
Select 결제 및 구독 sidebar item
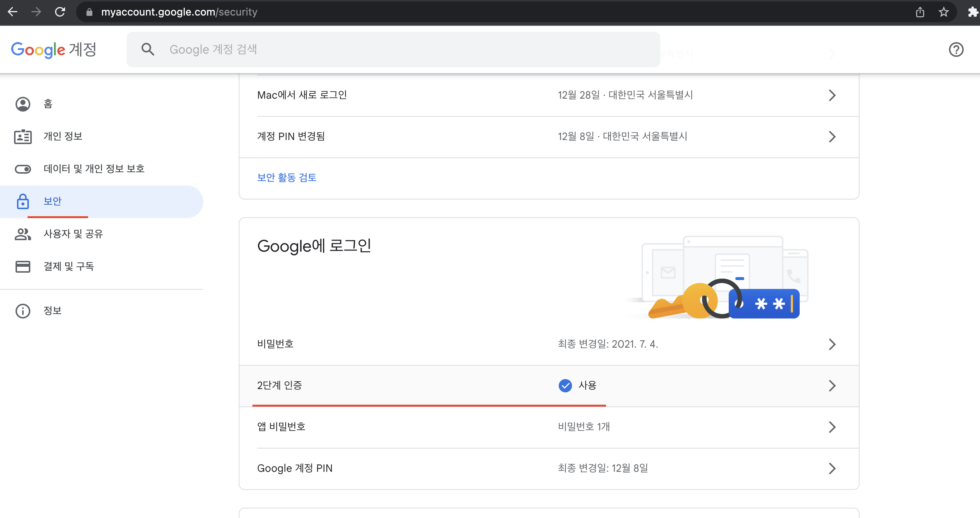68,266
